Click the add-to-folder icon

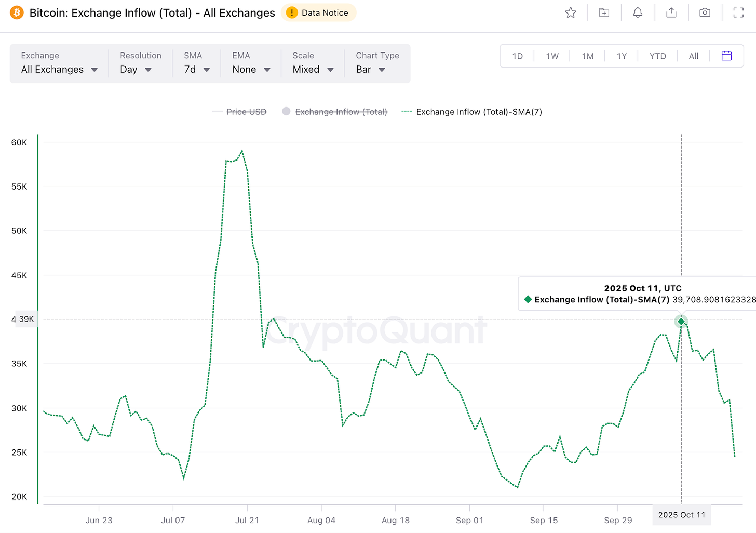click(604, 13)
